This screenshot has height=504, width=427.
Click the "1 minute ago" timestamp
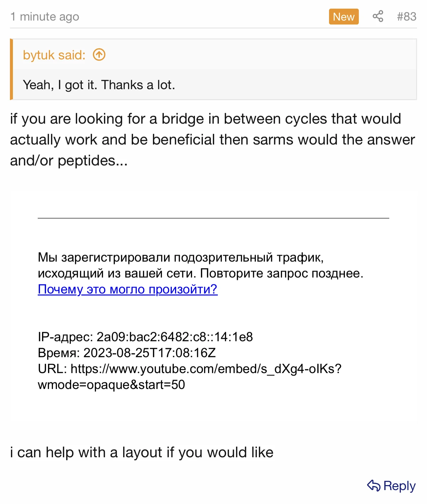[45, 16]
